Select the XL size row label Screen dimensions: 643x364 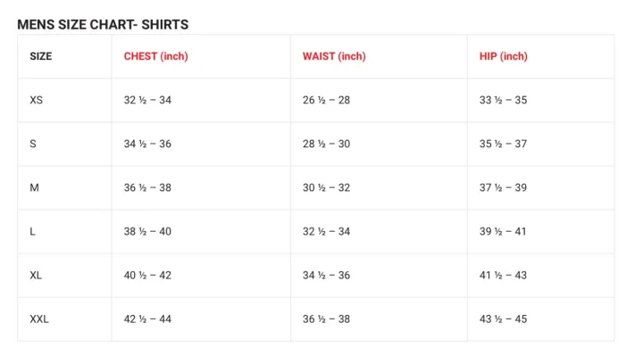(x=37, y=275)
